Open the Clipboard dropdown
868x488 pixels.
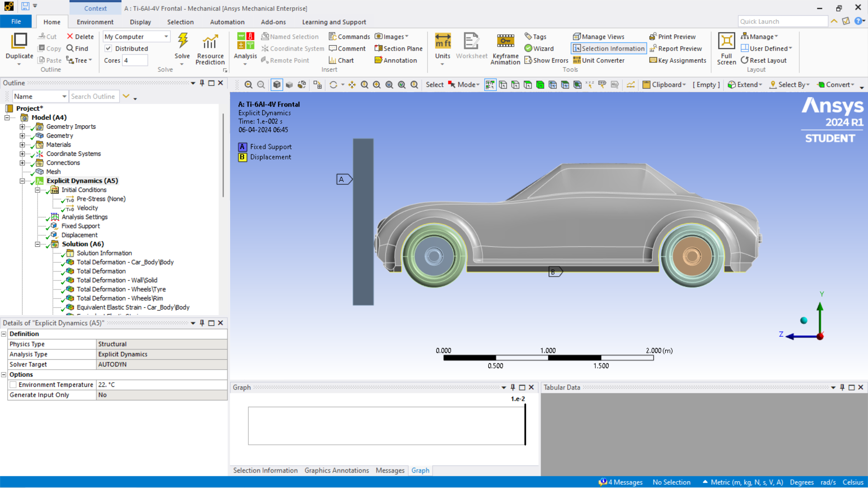(x=664, y=84)
